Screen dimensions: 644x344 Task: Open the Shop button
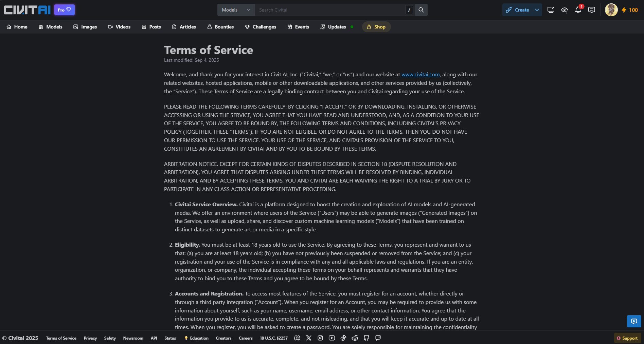tap(376, 27)
